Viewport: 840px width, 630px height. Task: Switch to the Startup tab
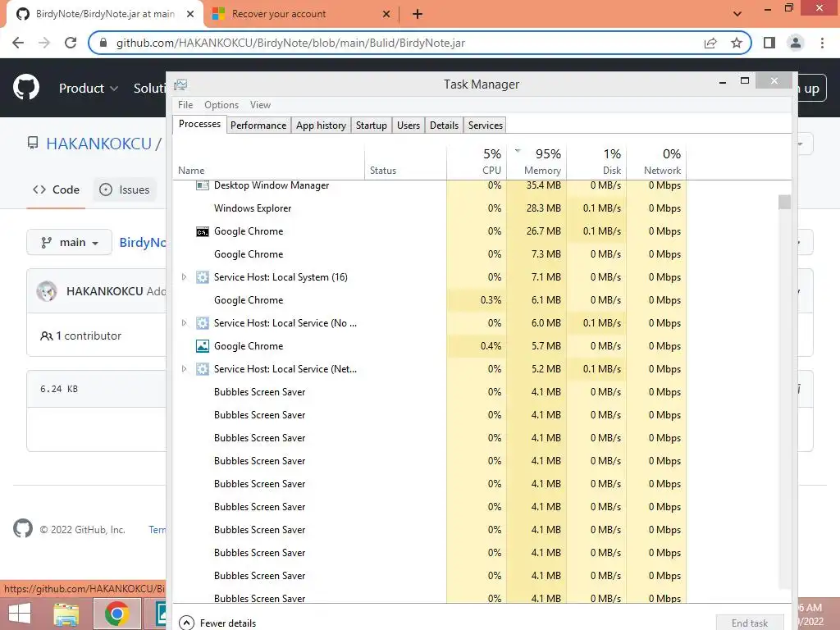click(x=372, y=126)
